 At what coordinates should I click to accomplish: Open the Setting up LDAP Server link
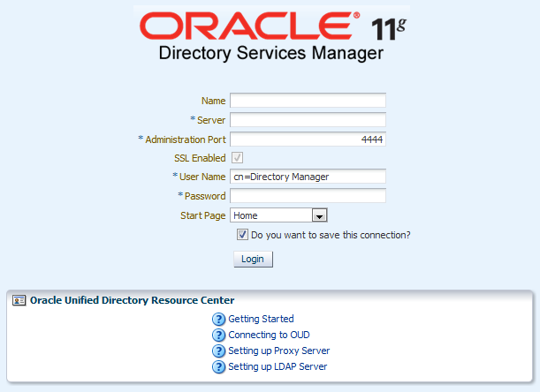pos(278,366)
